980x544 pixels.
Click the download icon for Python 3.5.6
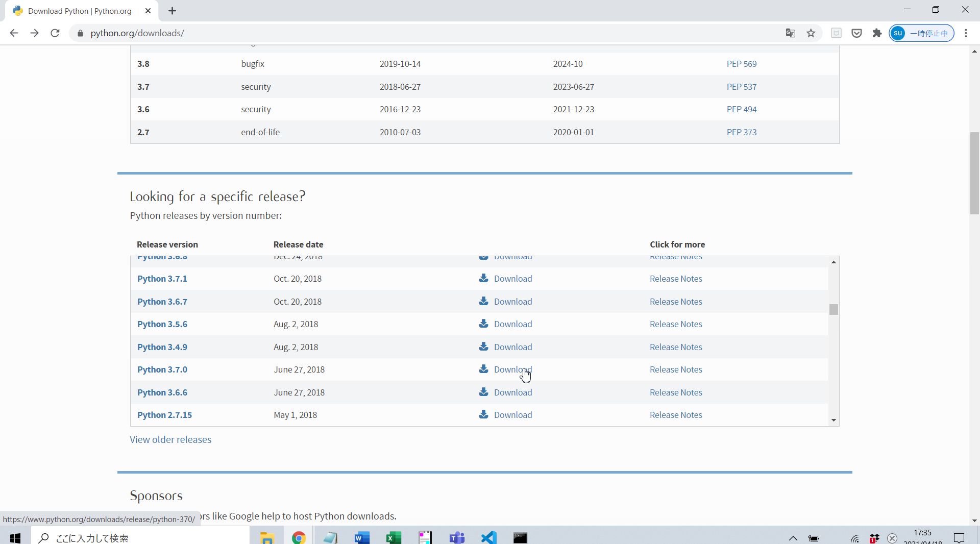coord(483,324)
